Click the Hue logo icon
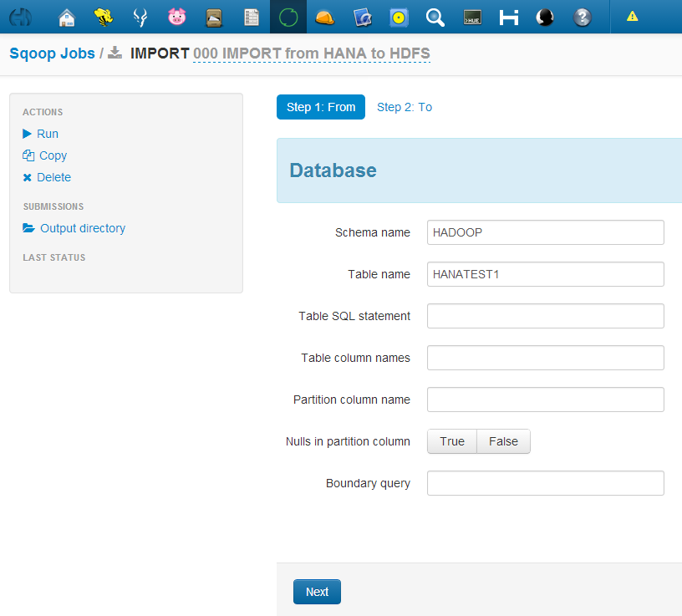 pyautogui.click(x=20, y=18)
